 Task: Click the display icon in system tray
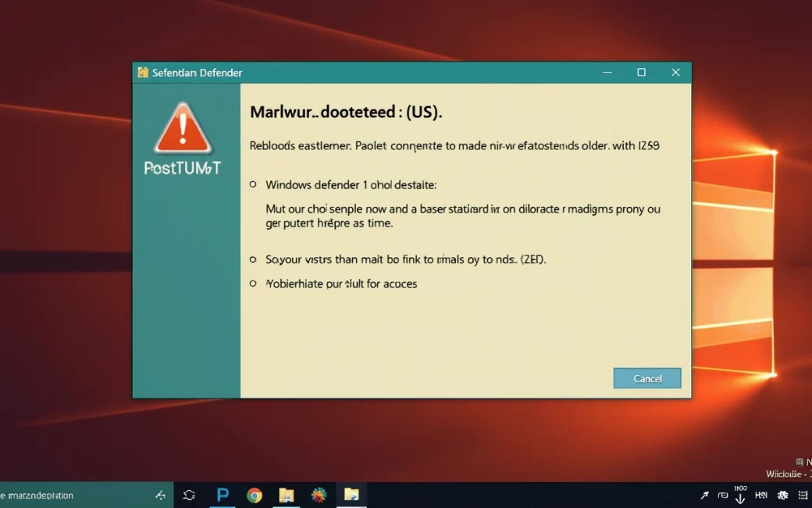(x=723, y=495)
